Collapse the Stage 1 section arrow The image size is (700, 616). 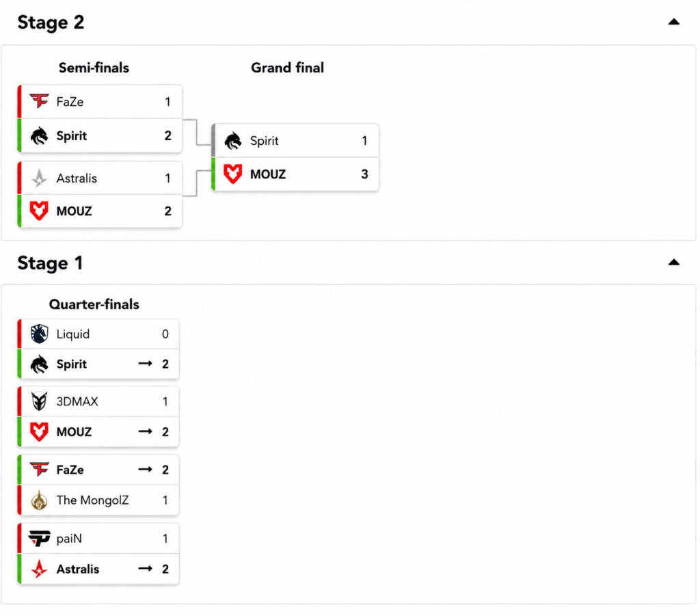[x=673, y=262]
